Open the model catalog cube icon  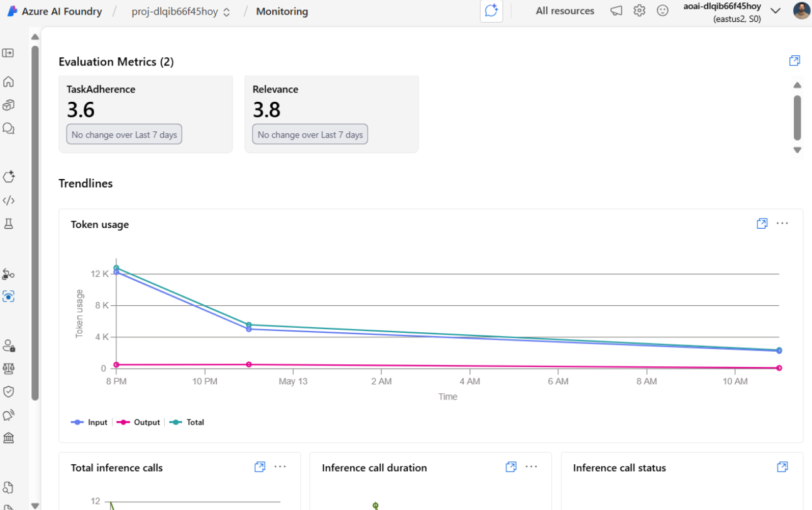click(x=8, y=105)
